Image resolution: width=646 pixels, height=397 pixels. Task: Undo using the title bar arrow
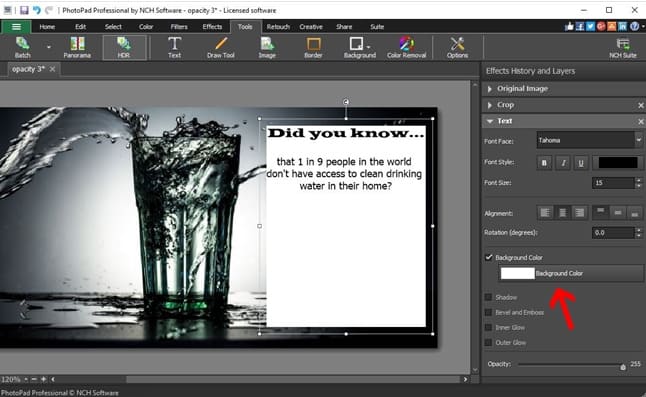click(37, 10)
